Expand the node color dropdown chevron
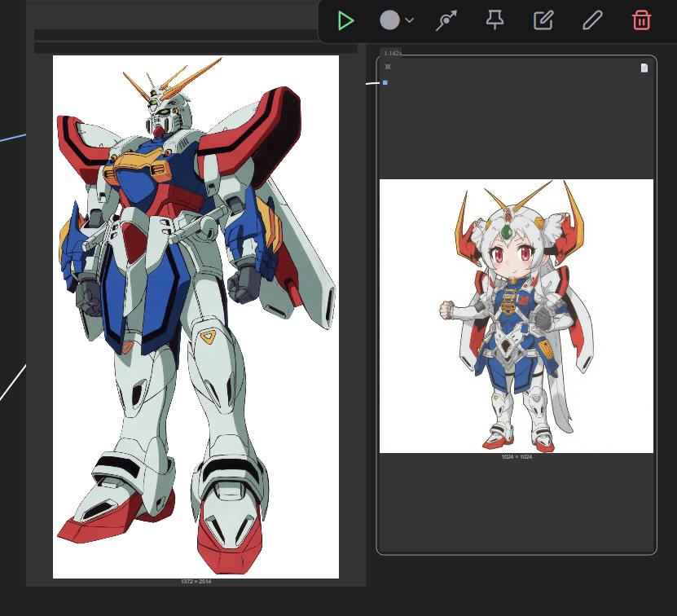Screen dimensions: 677x616 pyautogui.click(x=410, y=21)
